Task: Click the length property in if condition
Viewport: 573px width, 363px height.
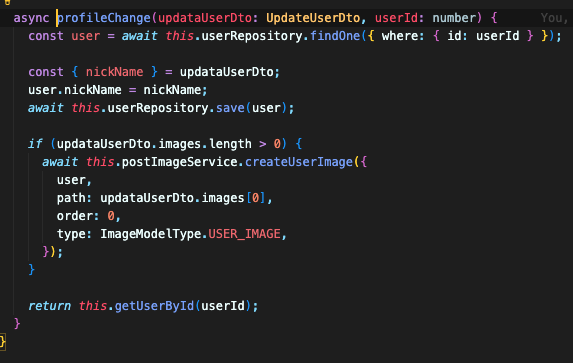Action: click(230, 144)
